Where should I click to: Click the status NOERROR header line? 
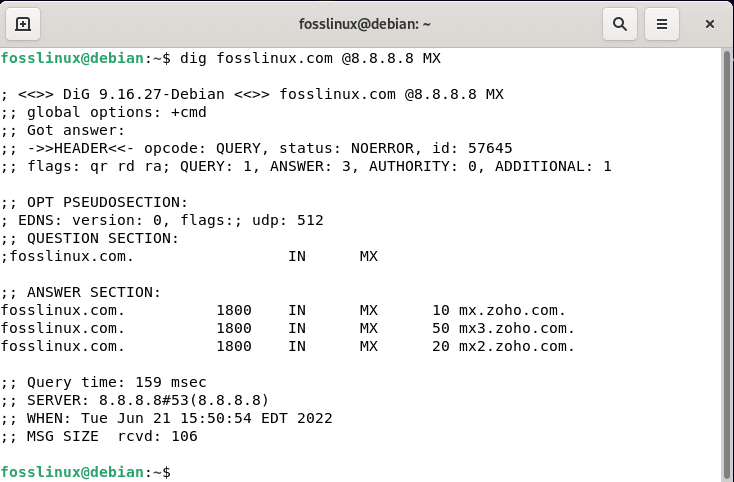[x=257, y=148]
